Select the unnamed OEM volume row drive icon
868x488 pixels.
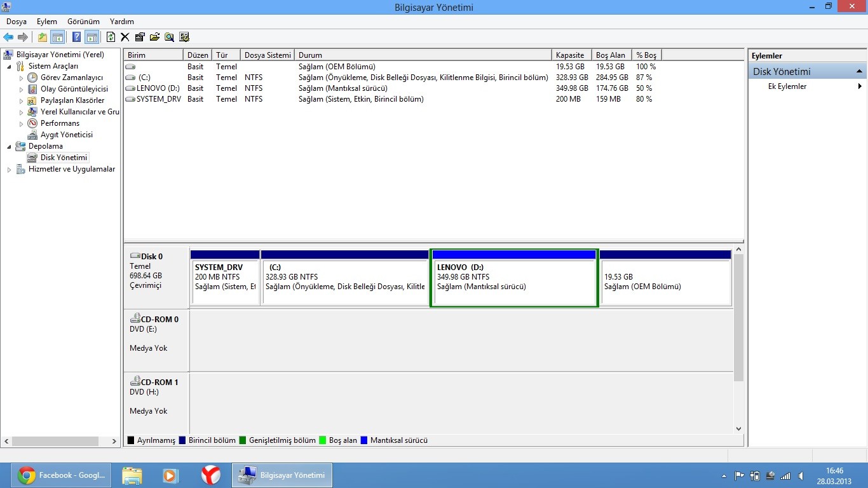130,67
